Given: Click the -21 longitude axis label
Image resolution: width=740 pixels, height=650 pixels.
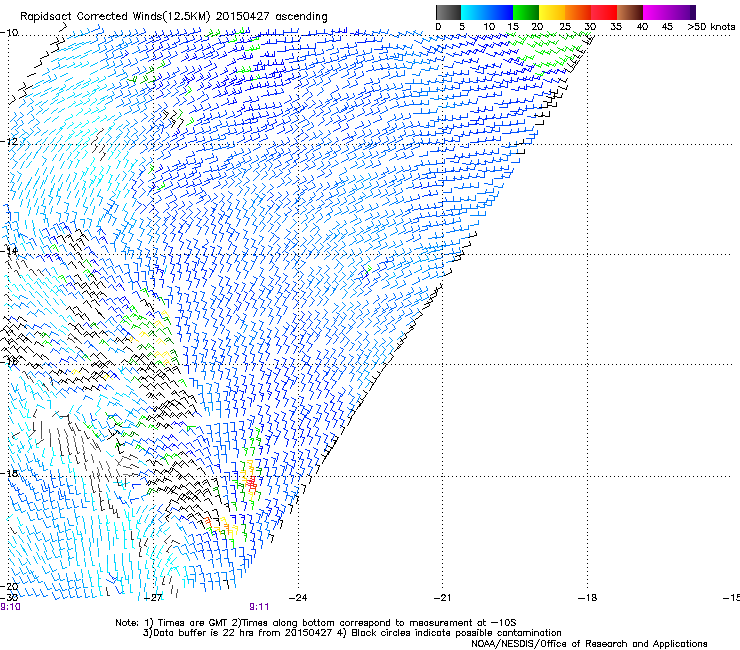Looking at the screenshot, I should 442,598.
